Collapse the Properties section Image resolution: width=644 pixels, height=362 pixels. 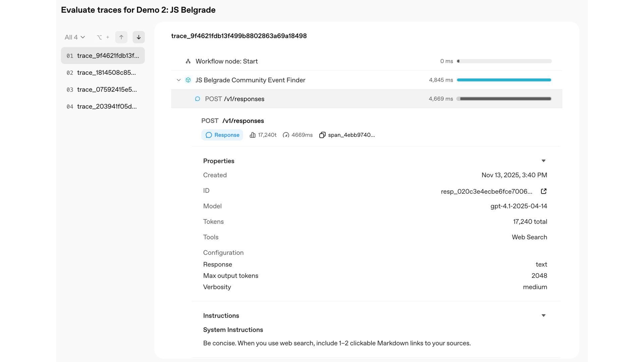(x=543, y=161)
